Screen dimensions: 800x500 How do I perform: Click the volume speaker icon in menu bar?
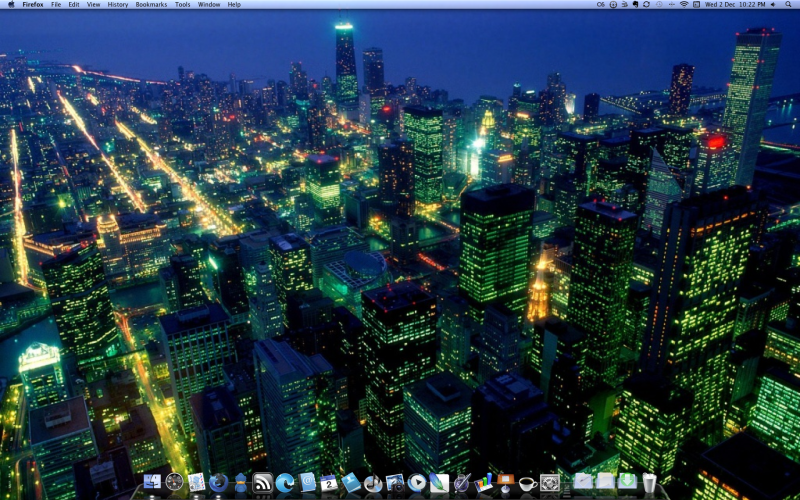pos(773,4)
